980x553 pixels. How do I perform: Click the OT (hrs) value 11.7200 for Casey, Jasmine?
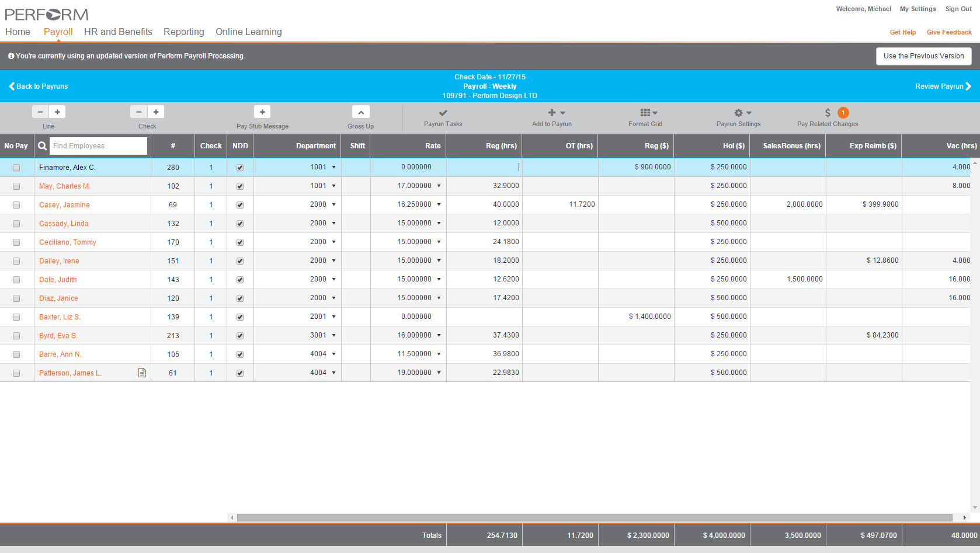[582, 204]
